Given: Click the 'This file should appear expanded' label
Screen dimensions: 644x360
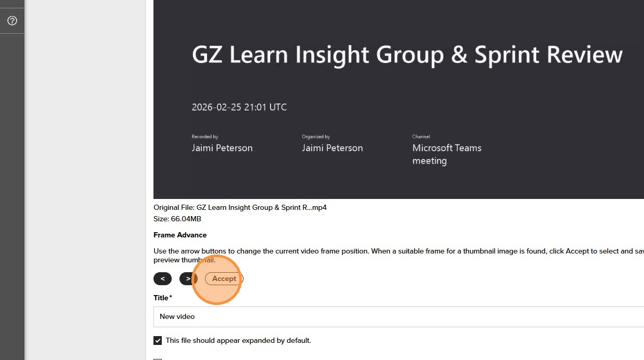Looking at the screenshot, I should (x=238, y=341).
